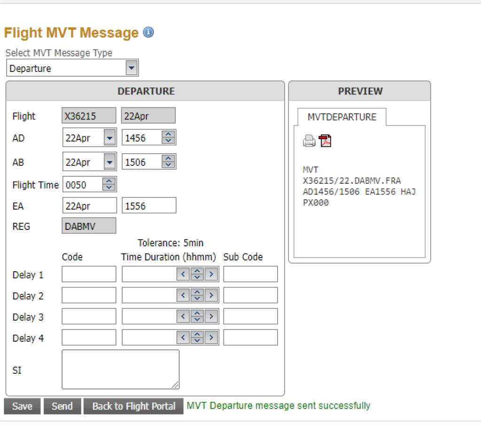
Task: Click the Delay 2 duration up-down spinner
Action: pos(198,295)
